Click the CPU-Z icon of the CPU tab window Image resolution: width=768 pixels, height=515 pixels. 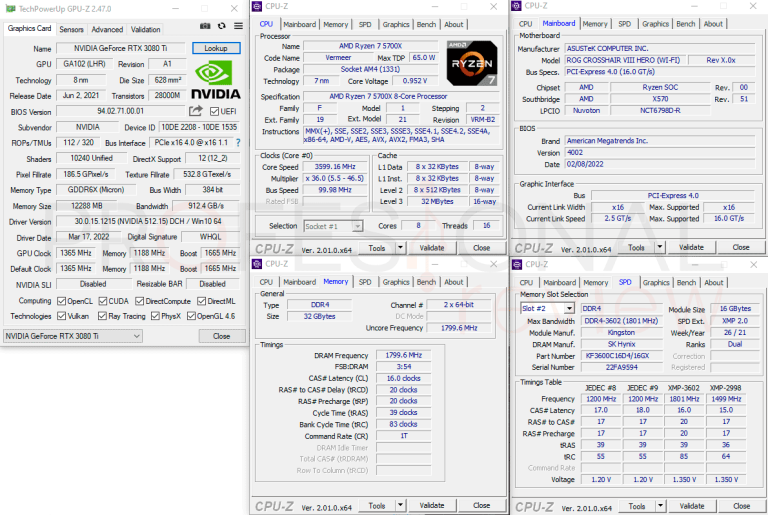pyautogui.click(x=257, y=6)
